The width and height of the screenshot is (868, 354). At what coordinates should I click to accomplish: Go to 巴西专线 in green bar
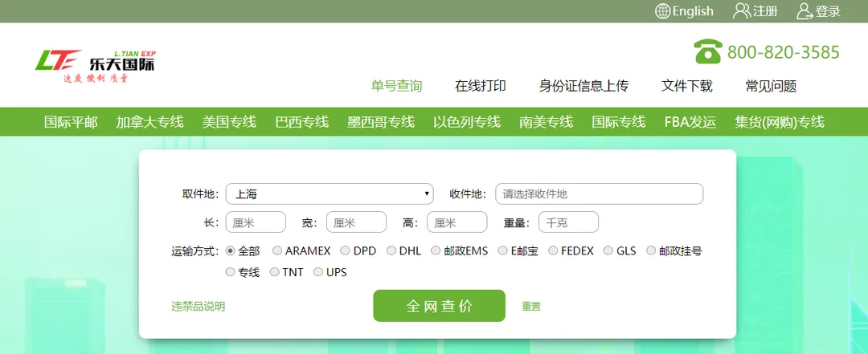coord(301,122)
